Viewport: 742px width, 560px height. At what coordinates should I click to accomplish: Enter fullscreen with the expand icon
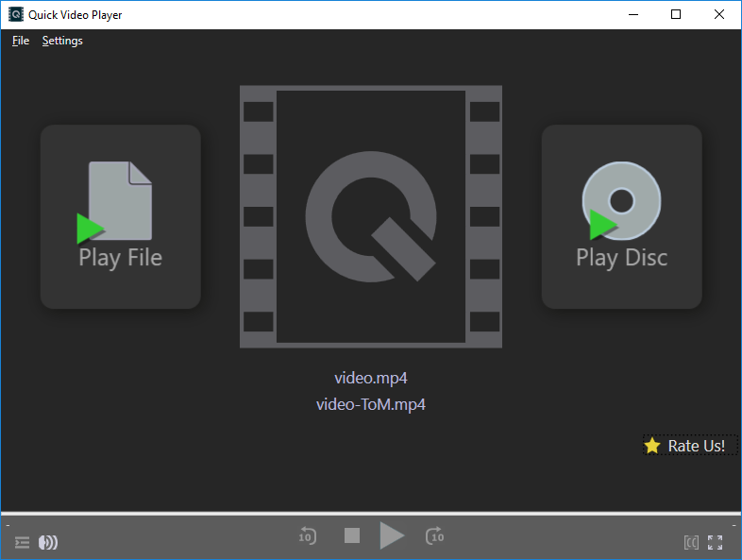715,542
